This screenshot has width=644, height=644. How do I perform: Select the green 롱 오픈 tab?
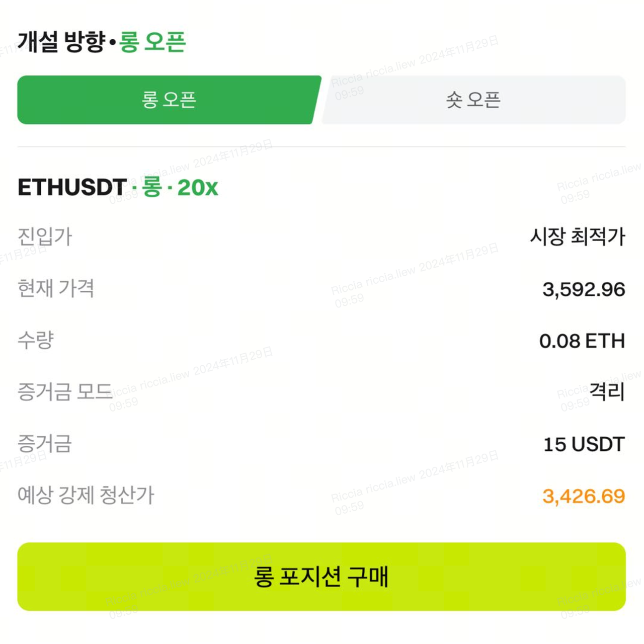[169, 100]
